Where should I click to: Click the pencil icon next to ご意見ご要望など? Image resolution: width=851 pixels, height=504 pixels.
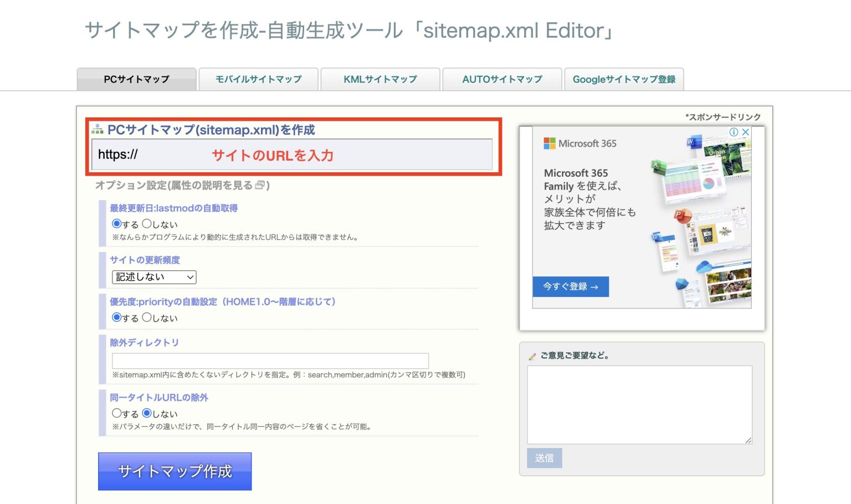coord(532,356)
